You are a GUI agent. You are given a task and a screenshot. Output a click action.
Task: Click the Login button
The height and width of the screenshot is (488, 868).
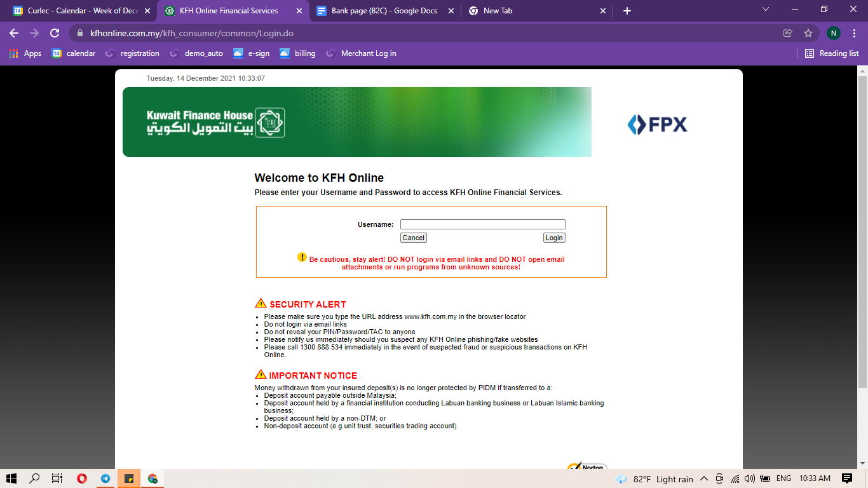click(554, 238)
